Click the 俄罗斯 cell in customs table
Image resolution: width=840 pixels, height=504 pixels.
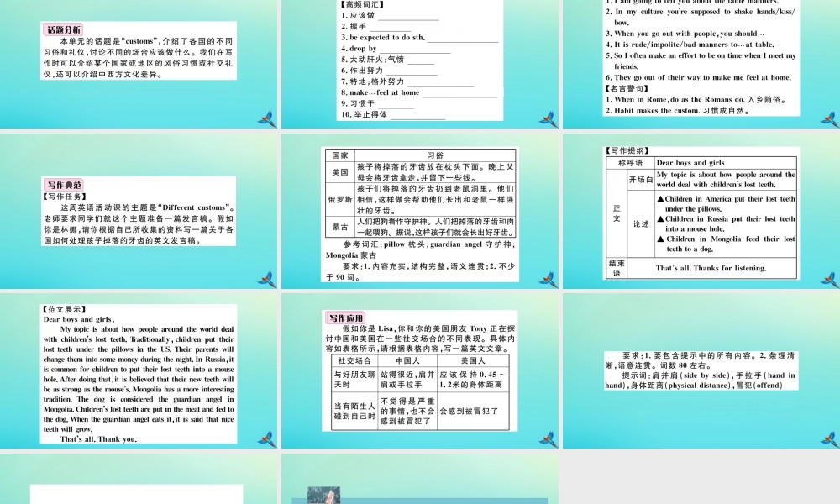coord(340,199)
